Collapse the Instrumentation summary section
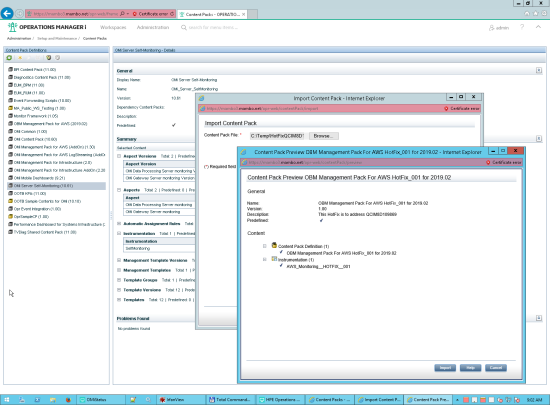The width and height of the screenshot is (550, 405). pos(119,233)
